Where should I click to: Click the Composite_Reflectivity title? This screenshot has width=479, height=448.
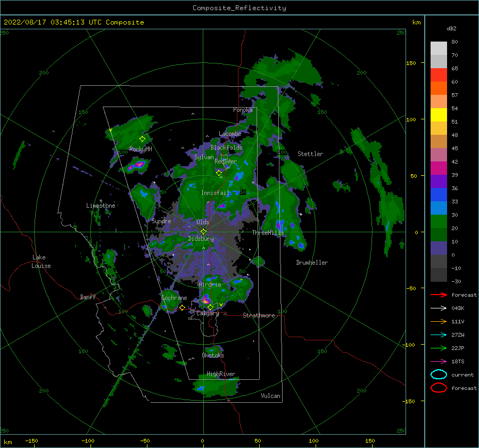[240, 8]
